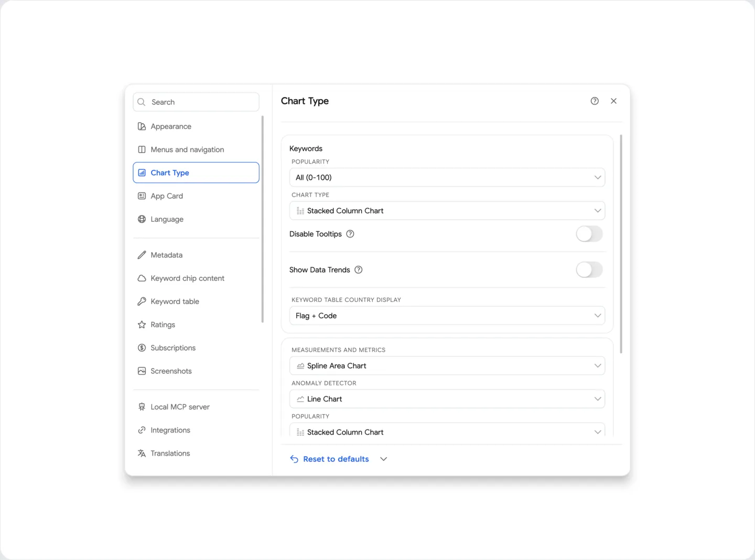This screenshot has height=560, width=755.
Task: Expand the chevron next to Reset to defaults
Action: (384, 459)
